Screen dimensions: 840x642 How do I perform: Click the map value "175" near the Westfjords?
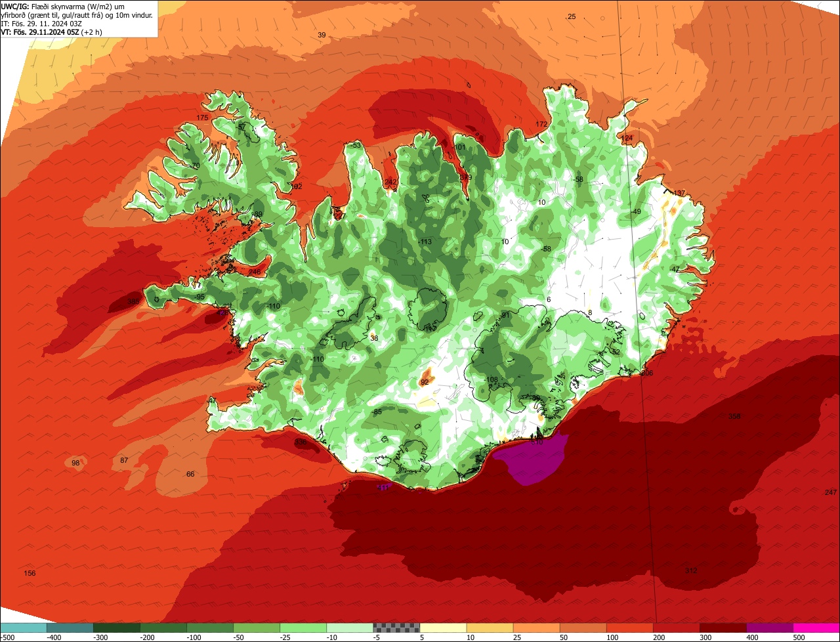(x=202, y=118)
